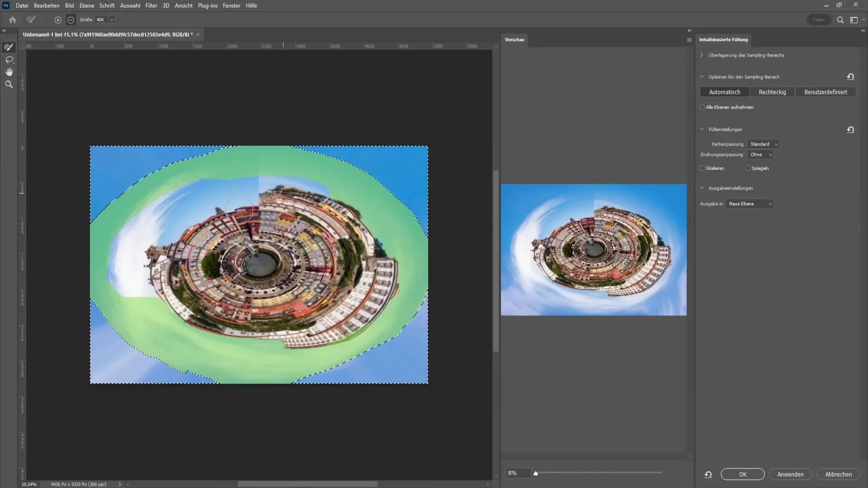The height and width of the screenshot is (488, 868).
Task: Open the Schrift menu
Action: click(x=107, y=5)
